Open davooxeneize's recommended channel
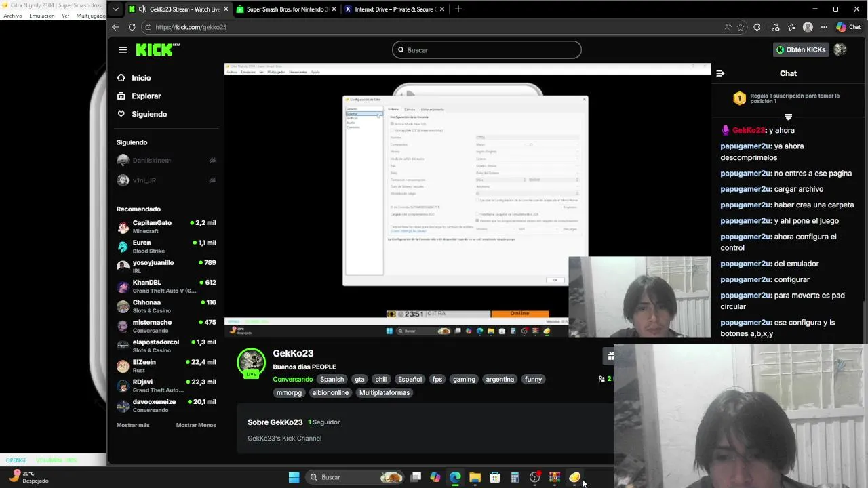This screenshot has height=488, width=868. tap(166, 405)
